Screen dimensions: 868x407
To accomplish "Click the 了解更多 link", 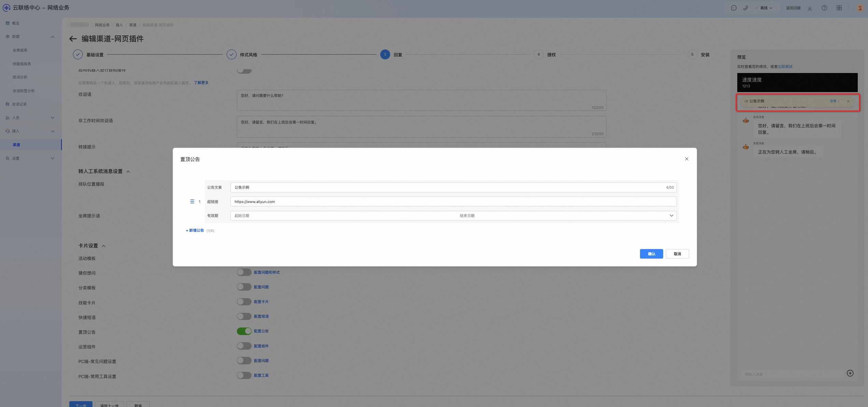I will click(x=201, y=83).
